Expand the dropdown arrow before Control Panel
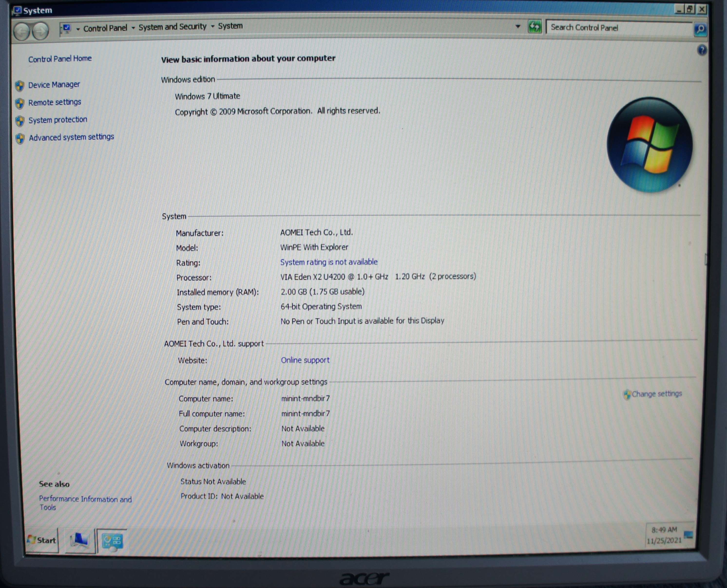This screenshot has width=727, height=588. tap(78, 29)
